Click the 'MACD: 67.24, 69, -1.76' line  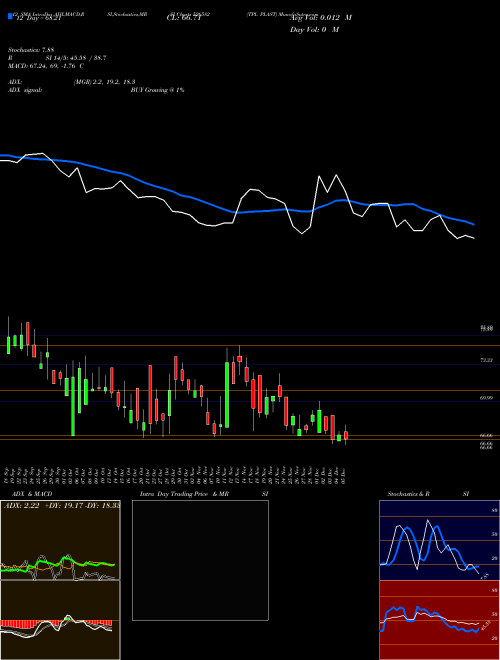point(45,66)
